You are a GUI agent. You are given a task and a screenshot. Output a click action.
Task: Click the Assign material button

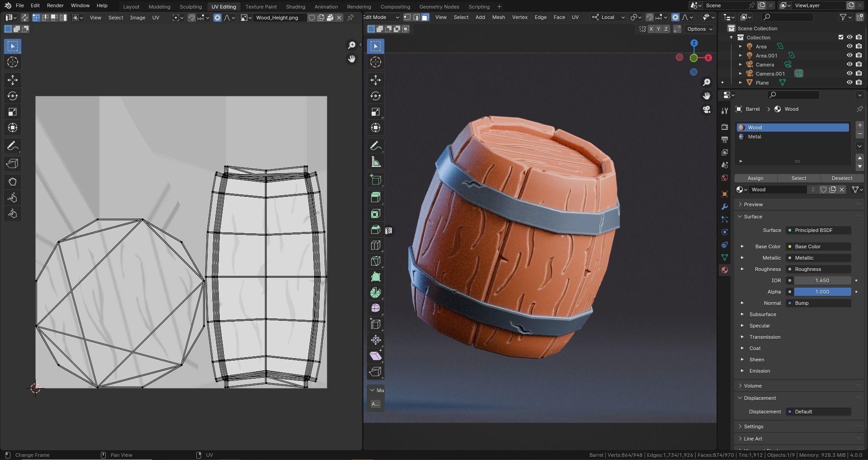755,178
